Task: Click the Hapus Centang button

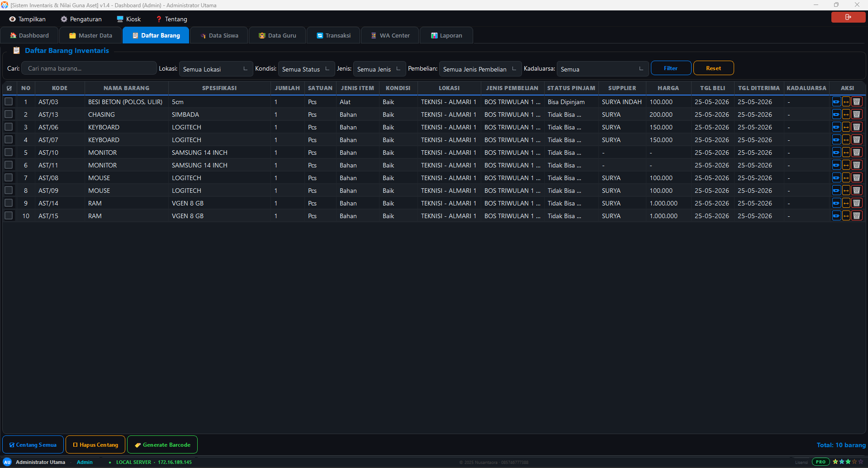Action: pyautogui.click(x=95, y=445)
